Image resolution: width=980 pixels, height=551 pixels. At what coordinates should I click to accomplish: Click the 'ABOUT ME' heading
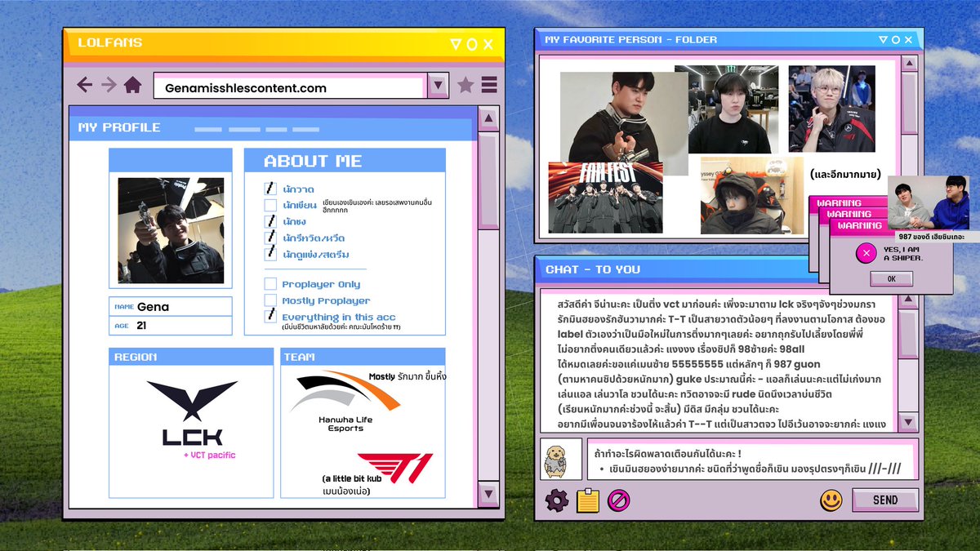(313, 161)
